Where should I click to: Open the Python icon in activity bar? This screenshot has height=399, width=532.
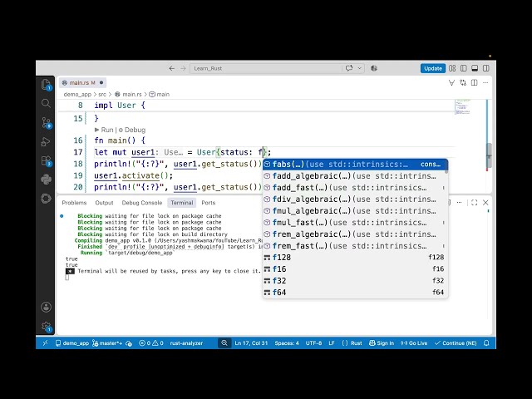pos(46,180)
